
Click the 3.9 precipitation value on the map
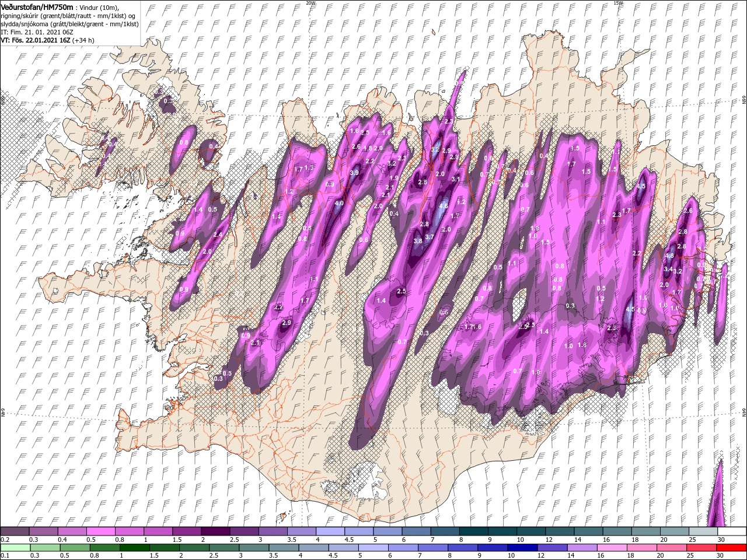354,173
